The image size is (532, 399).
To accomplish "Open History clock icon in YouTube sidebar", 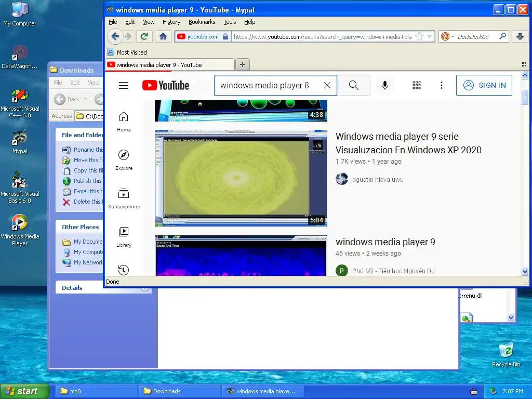I will tap(124, 270).
